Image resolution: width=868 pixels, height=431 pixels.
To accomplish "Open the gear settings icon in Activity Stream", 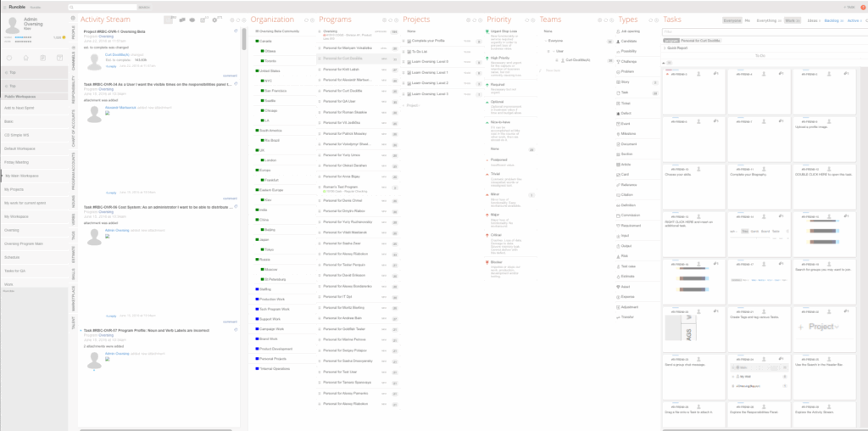I will click(x=214, y=20).
